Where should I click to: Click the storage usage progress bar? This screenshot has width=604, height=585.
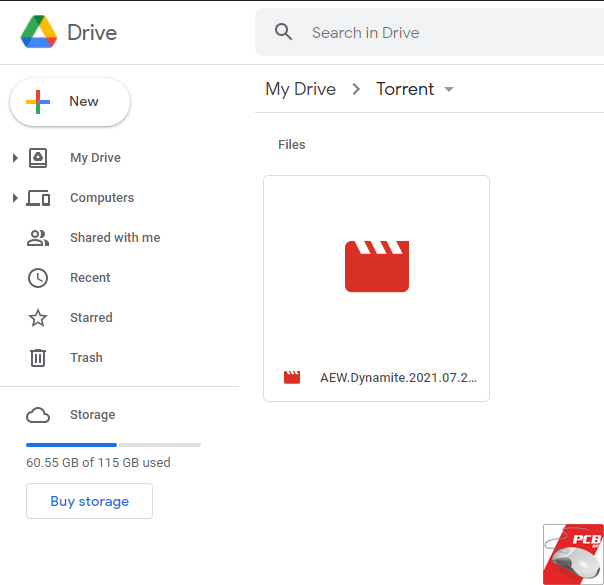click(113, 445)
